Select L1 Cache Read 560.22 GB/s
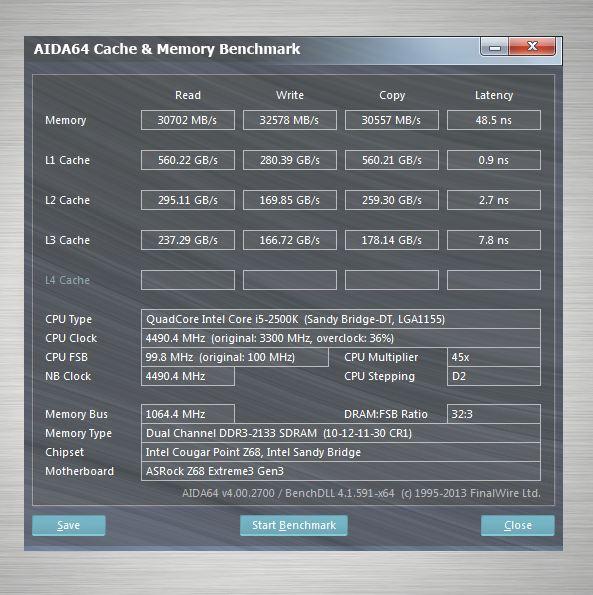The image size is (593, 595). click(188, 160)
